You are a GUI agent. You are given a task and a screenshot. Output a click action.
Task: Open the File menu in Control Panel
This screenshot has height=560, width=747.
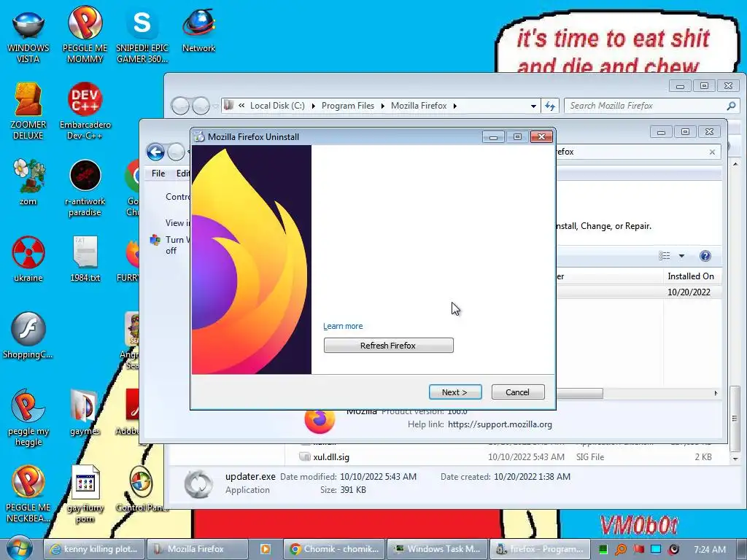point(158,174)
